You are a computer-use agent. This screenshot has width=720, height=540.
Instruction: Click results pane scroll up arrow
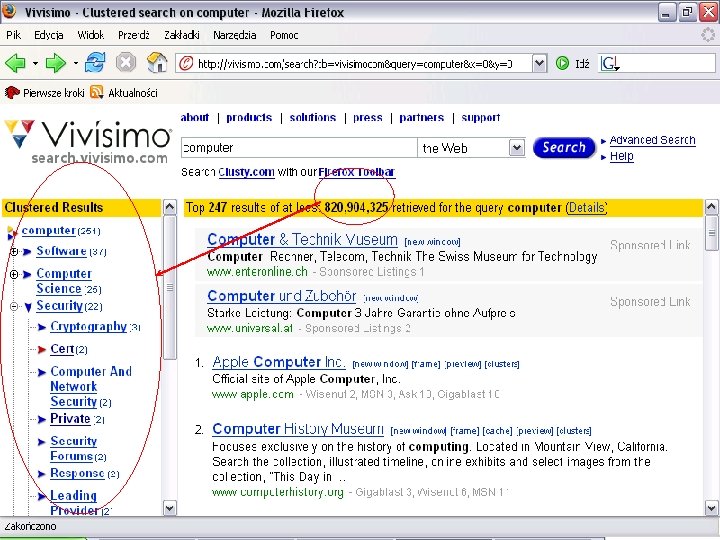click(711, 208)
